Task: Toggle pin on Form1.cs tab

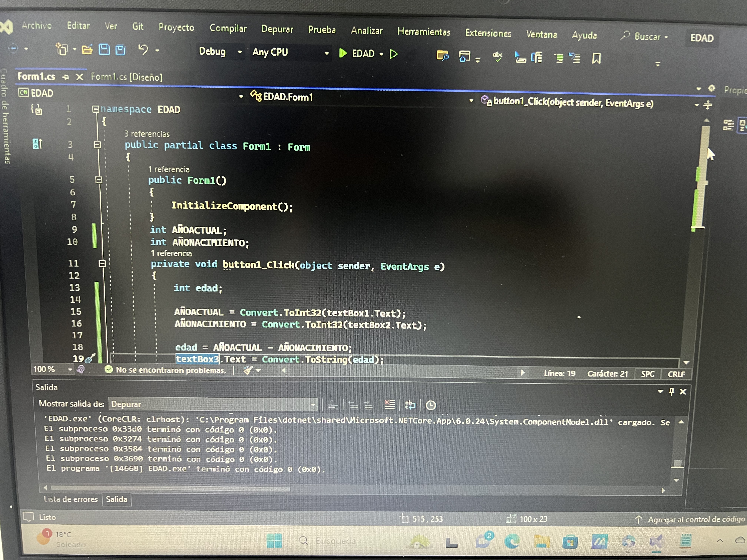Action: [x=66, y=77]
